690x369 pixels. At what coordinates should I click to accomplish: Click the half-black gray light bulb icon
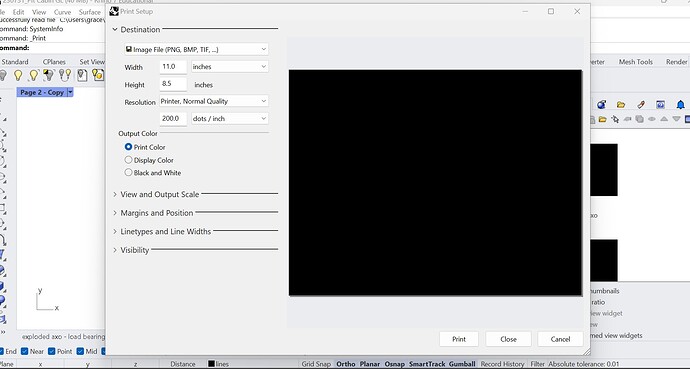[x=49, y=75]
